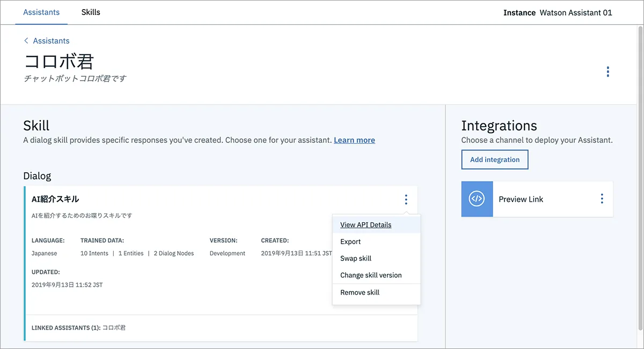Click the Dialog section heading
The height and width of the screenshot is (349, 644).
point(37,176)
